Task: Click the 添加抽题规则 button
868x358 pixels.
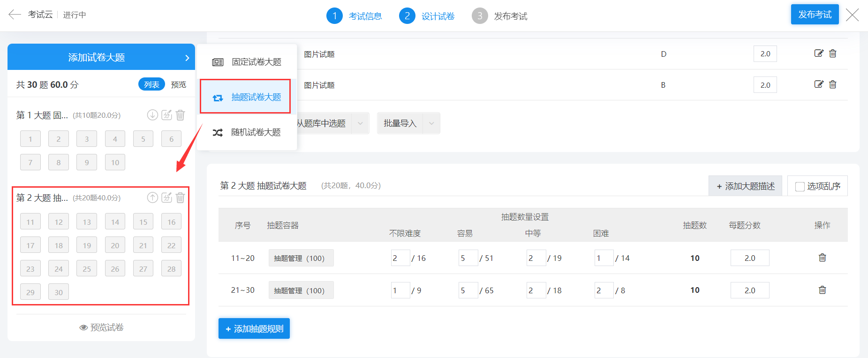Action: point(254,329)
